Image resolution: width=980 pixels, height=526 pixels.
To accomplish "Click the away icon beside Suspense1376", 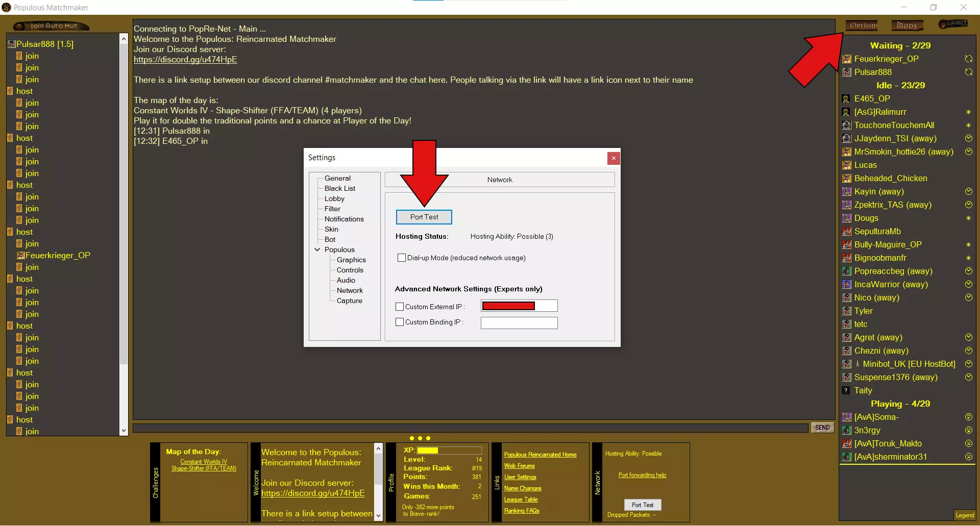I will coord(968,378).
